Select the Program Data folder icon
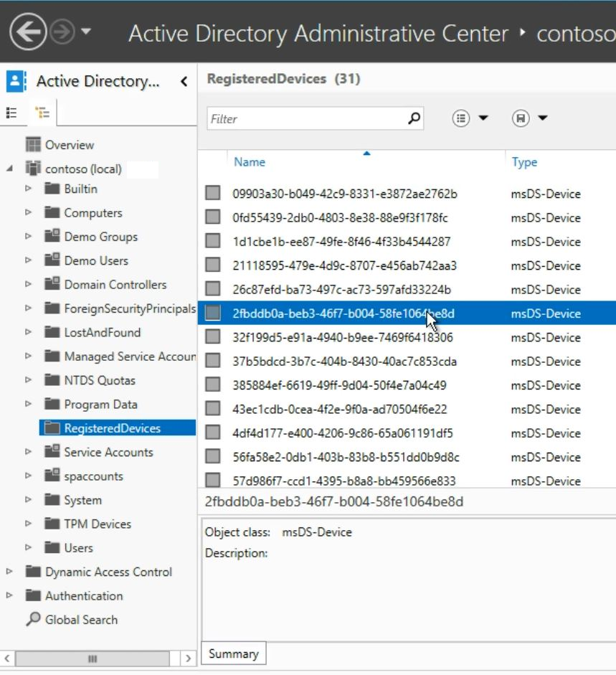 (52, 404)
